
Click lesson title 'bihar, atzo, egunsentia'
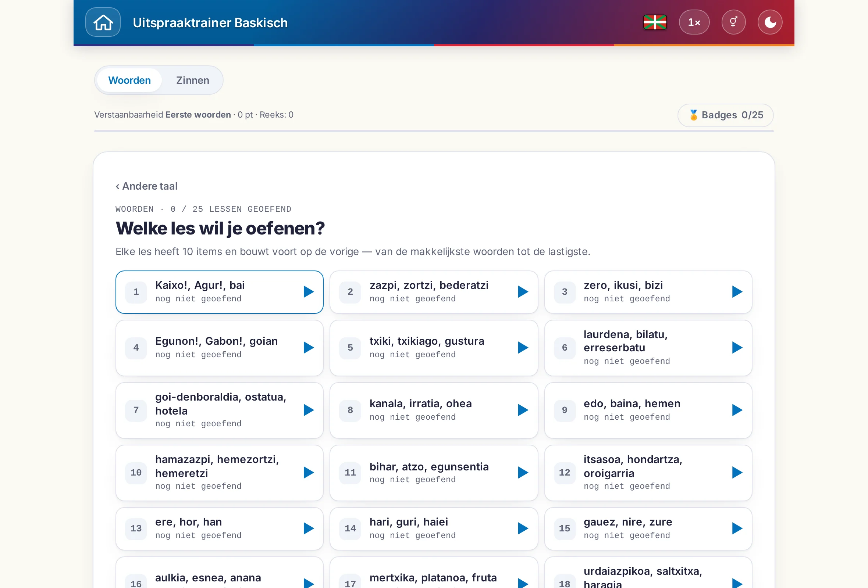pos(429,467)
